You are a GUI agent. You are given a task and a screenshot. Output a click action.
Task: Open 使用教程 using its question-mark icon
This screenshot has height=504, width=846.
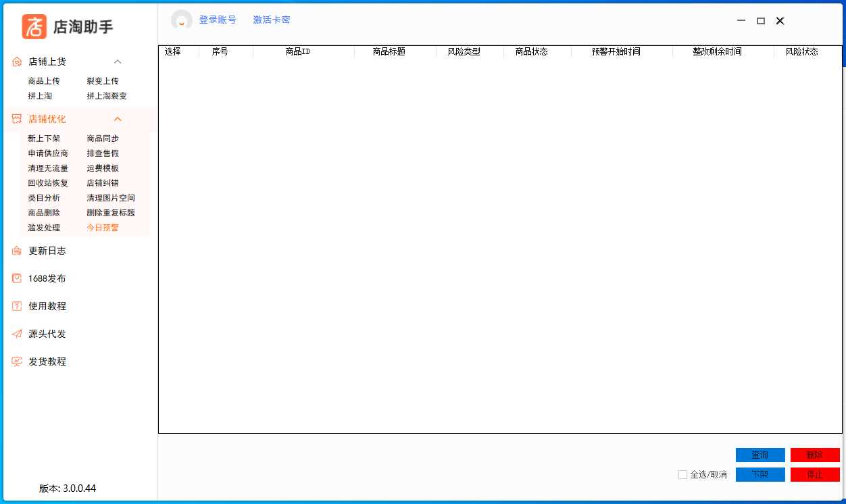(16, 306)
